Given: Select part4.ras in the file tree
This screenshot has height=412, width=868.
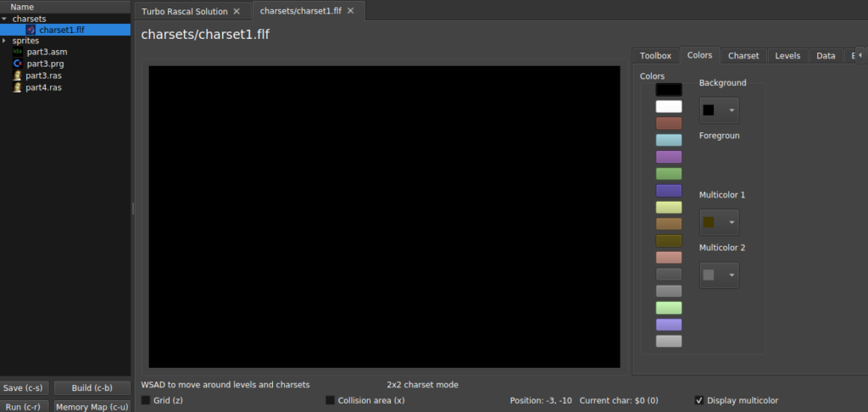Looking at the screenshot, I should (x=44, y=87).
